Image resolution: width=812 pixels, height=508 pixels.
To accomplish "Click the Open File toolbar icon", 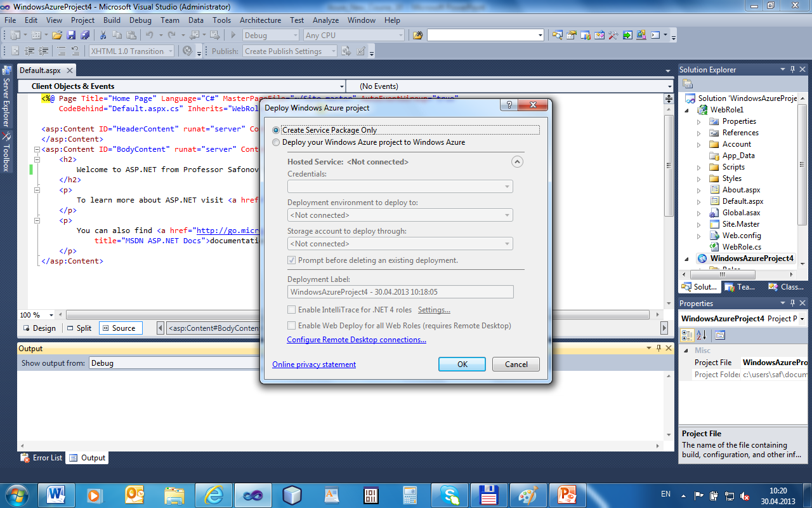I will (57, 35).
